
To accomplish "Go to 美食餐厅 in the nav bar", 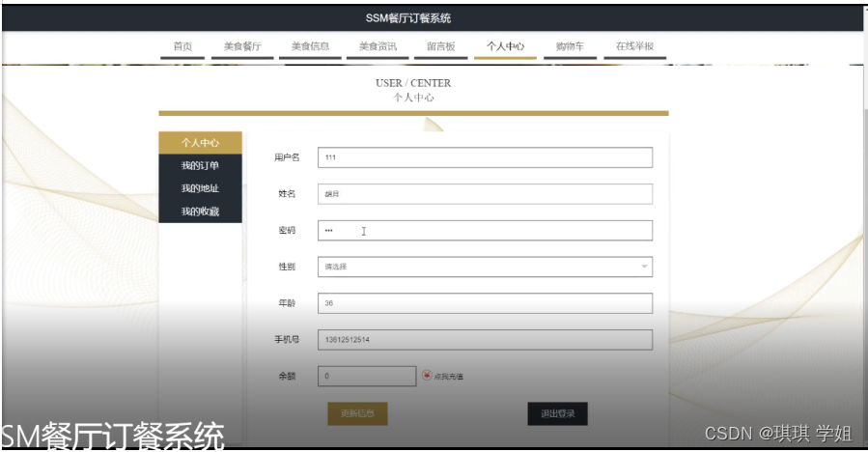I will pos(242,46).
